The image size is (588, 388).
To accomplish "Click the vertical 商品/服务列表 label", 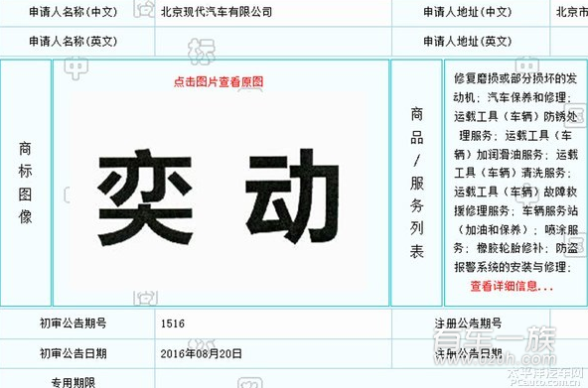I will [416, 183].
